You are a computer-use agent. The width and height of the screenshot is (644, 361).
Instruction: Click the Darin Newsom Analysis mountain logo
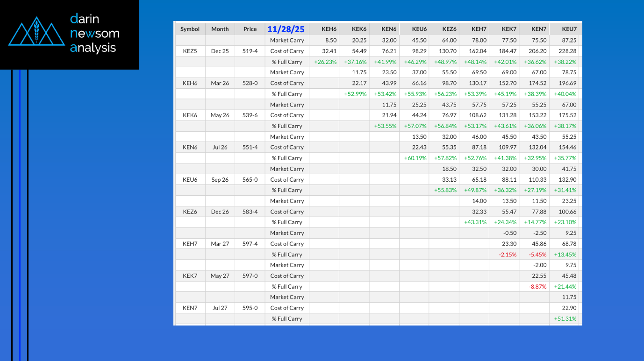coord(36,32)
